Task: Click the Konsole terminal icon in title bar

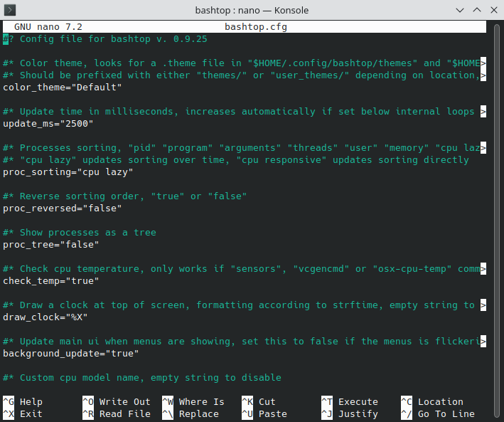Action: click(10, 10)
